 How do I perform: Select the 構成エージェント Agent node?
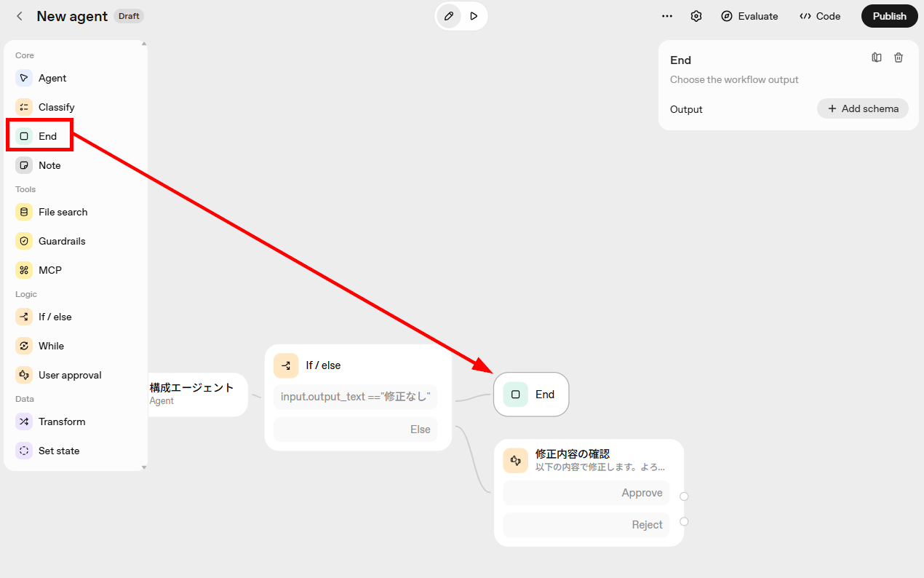click(197, 394)
